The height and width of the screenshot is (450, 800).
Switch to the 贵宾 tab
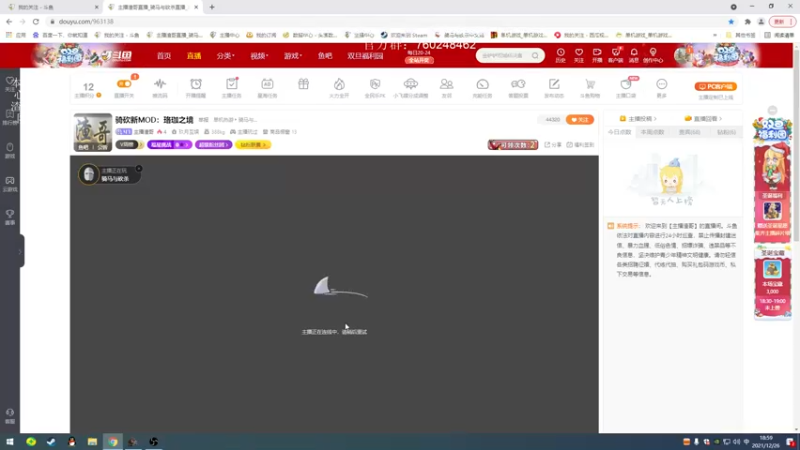[x=689, y=132]
